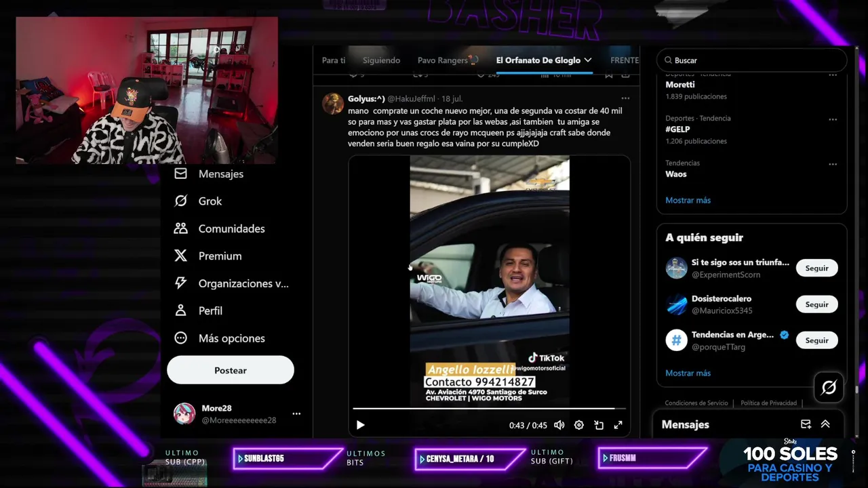Click the FRUSMM gift sub banner
The height and width of the screenshot is (488, 868).
(652, 459)
